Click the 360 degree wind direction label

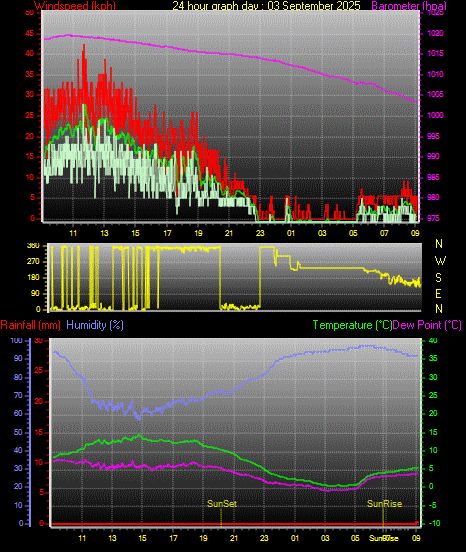click(x=33, y=246)
